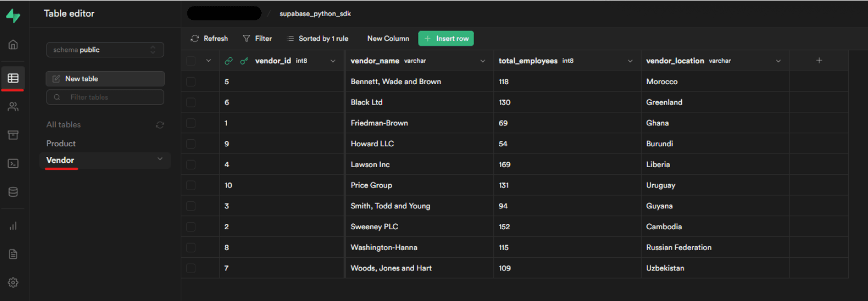
Task: Open the Home icon in sidebar
Action: (x=13, y=44)
